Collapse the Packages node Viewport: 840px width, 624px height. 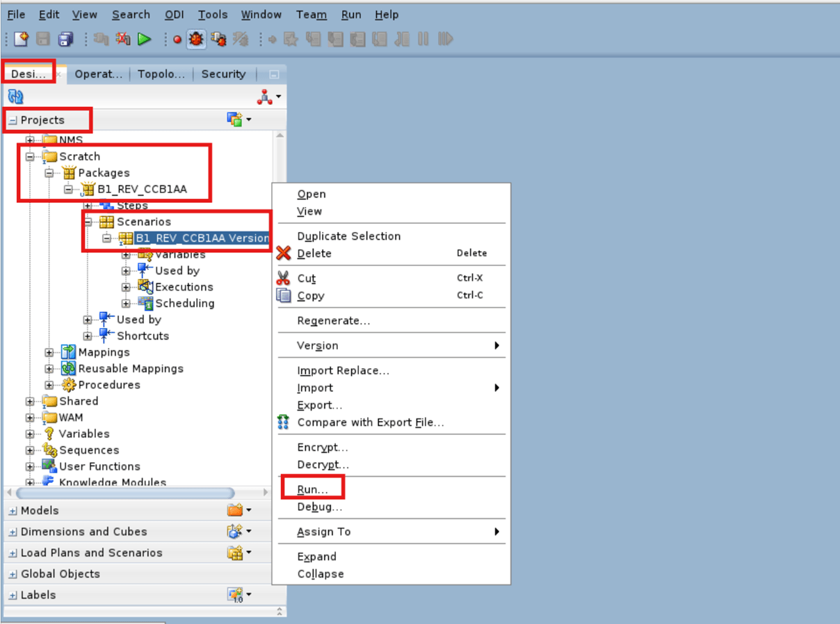(x=49, y=173)
